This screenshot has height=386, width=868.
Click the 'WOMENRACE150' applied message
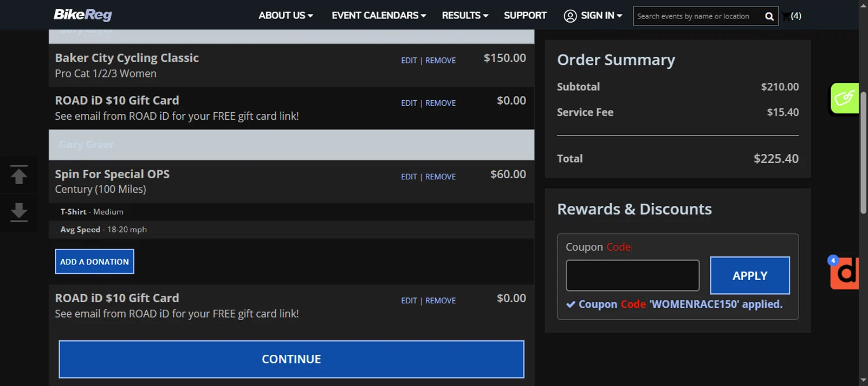point(674,304)
